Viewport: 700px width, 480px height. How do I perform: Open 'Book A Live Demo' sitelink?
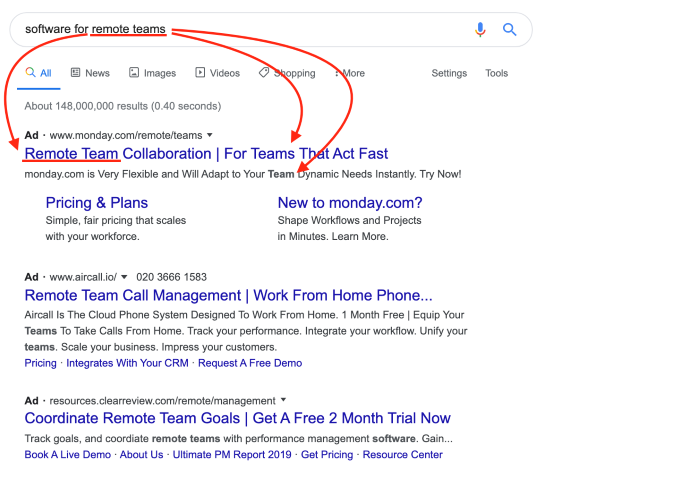pyautogui.click(x=67, y=455)
